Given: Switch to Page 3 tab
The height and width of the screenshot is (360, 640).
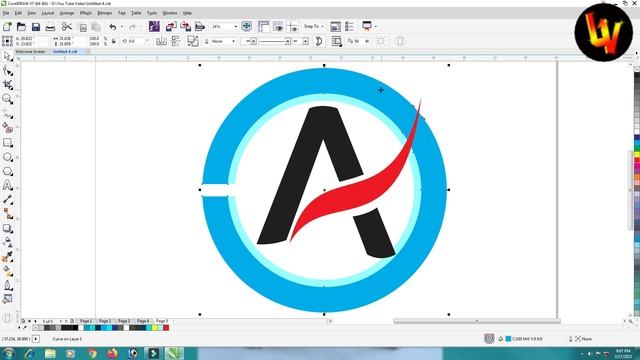Looking at the screenshot, I should (x=124, y=321).
